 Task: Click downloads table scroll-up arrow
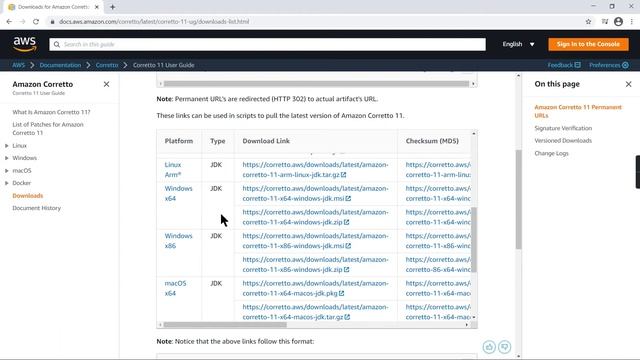tap(474, 133)
